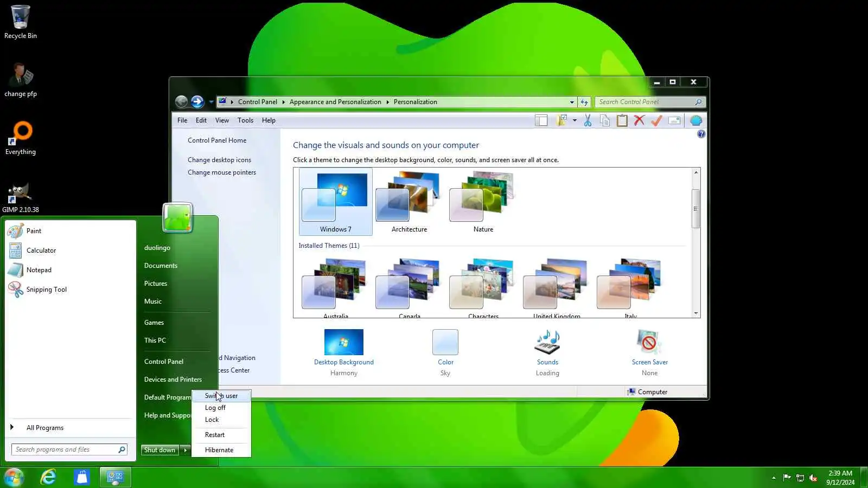Click the Forward navigation arrow button
This screenshot has height=488, width=868.
click(x=197, y=101)
